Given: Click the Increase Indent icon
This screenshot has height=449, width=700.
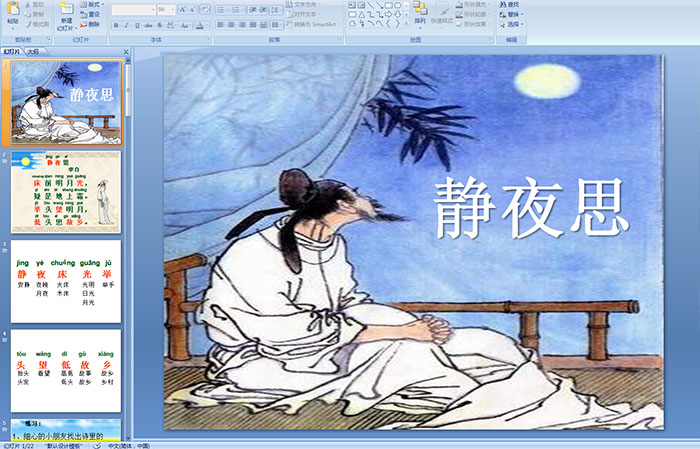Looking at the screenshot, I should coord(263,9).
